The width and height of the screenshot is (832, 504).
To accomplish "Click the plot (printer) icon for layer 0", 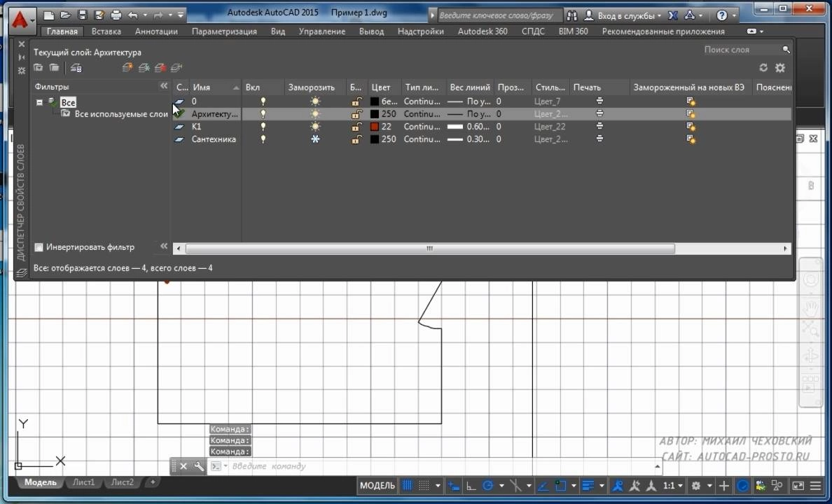I will [x=599, y=101].
